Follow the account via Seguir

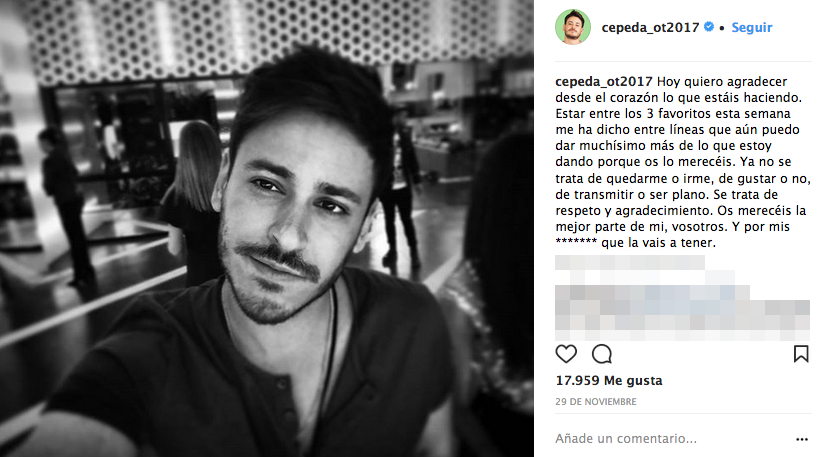(x=751, y=27)
